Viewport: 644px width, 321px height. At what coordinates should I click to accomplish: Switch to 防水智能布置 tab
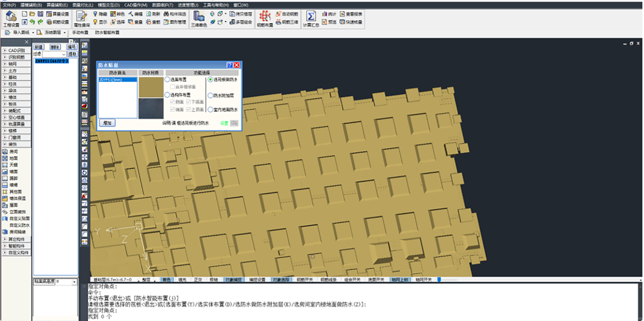[107, 33]
